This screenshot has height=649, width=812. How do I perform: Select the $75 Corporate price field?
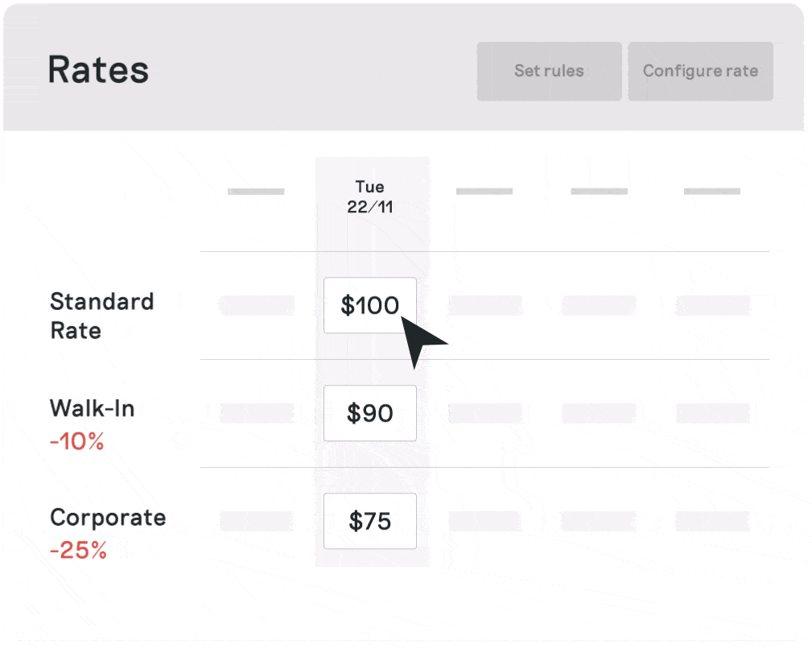pyautogui.click(x=369, y=521)
